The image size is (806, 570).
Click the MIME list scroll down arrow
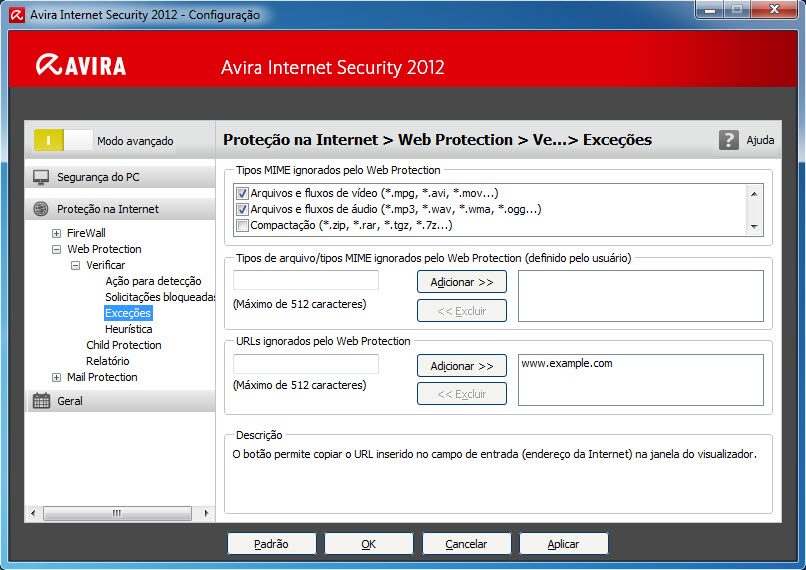pos(754,226)
